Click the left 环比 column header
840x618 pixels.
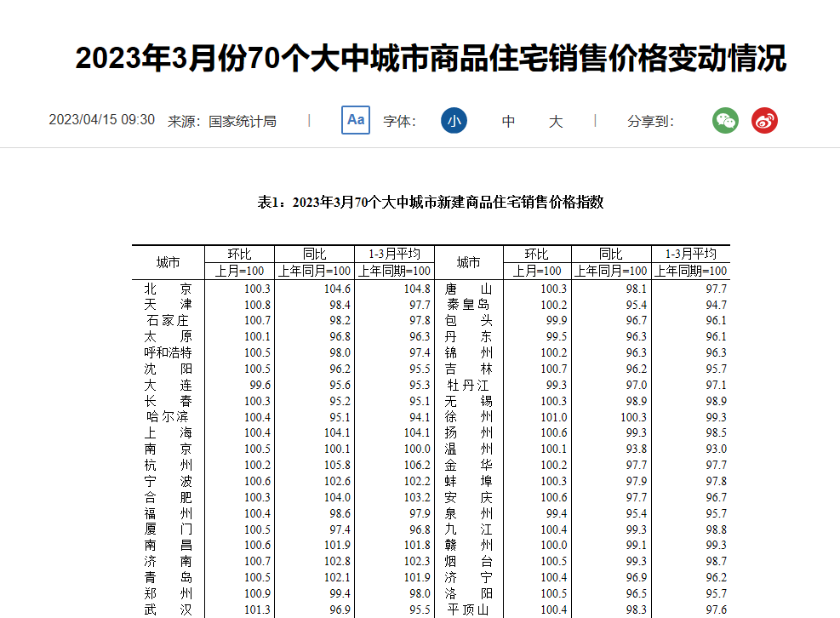click(x=239, y=254)
